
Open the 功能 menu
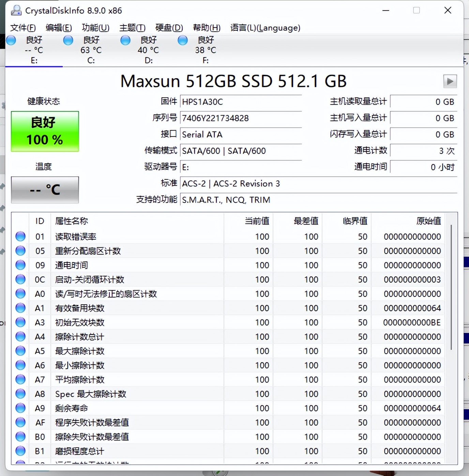point(95,28)
